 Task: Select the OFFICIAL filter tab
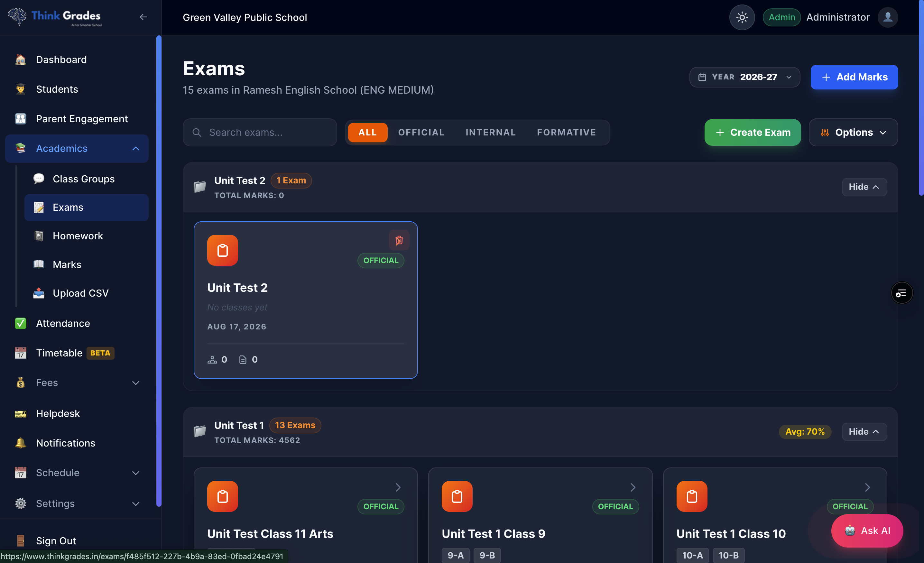(421, 133)
